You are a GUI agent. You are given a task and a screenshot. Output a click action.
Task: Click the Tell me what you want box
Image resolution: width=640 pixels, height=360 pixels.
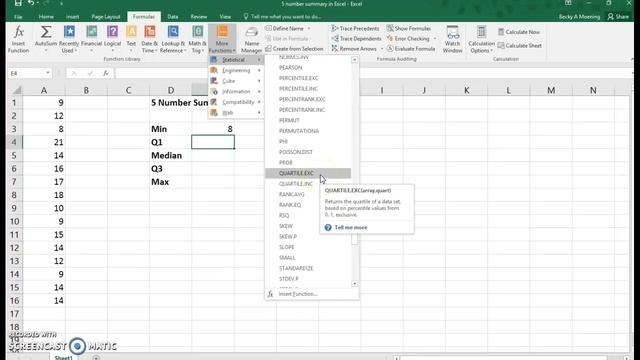[282, 17]
